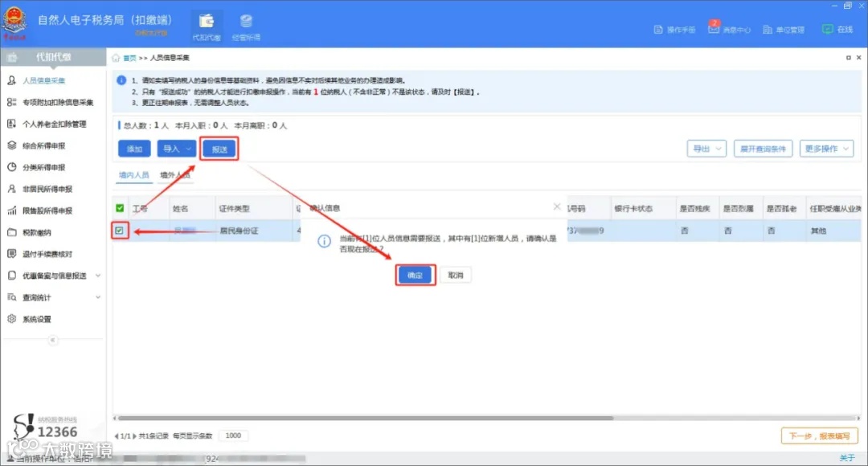Toggle the select-all checkbox in table header
This screenshot has width=868, height=466.
click(x=120, y=208)
